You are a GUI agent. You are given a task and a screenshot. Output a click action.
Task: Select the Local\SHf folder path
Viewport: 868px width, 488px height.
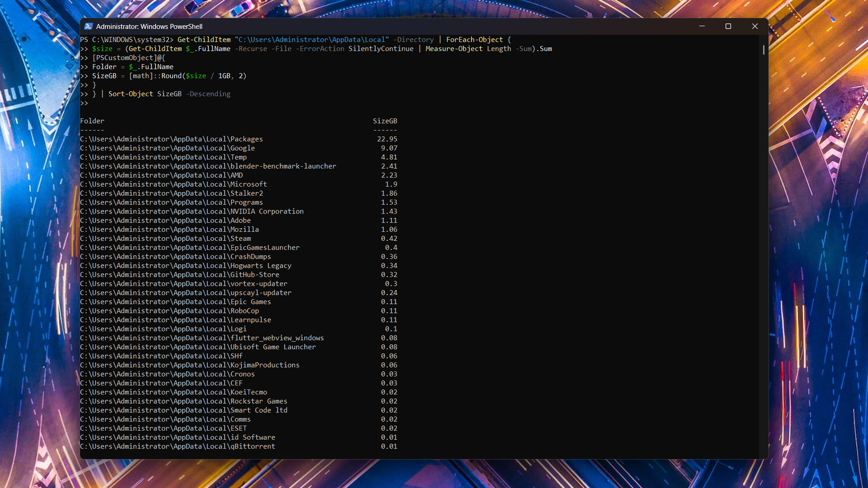click(162, 356)
